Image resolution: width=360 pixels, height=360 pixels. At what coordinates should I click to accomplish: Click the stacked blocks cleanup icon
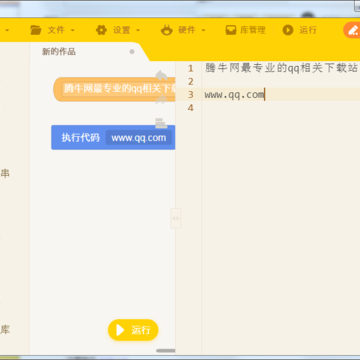click(161, 123)
